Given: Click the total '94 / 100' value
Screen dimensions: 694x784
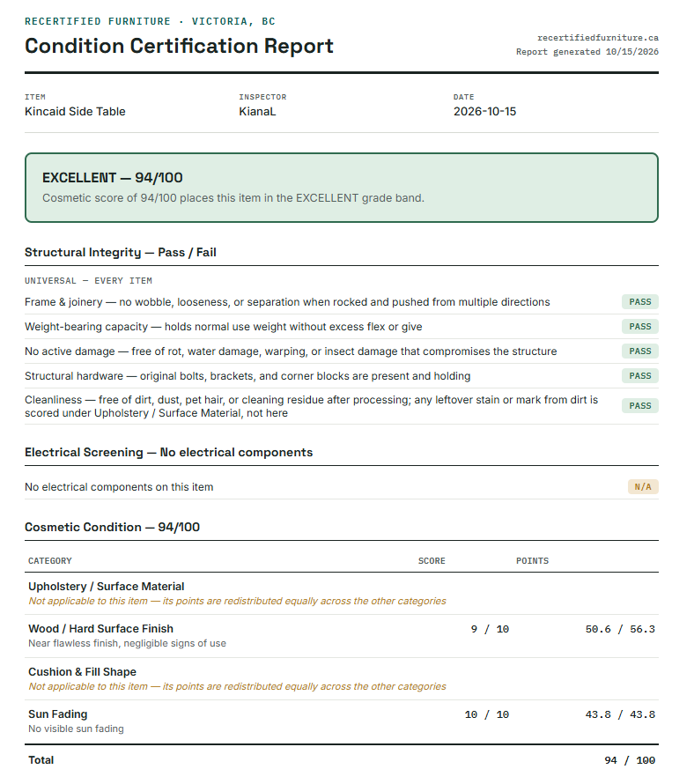Looking at the screenshot, I should tap(630, 760).
